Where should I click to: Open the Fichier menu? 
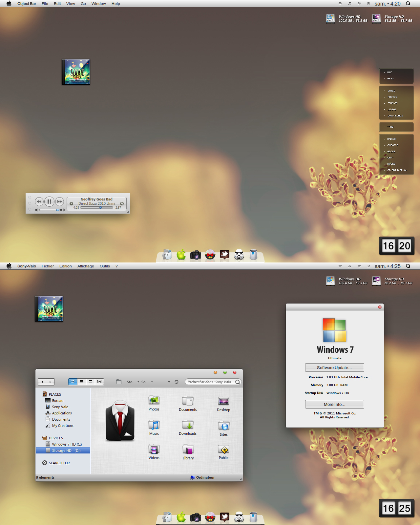(x=48, y=266)
